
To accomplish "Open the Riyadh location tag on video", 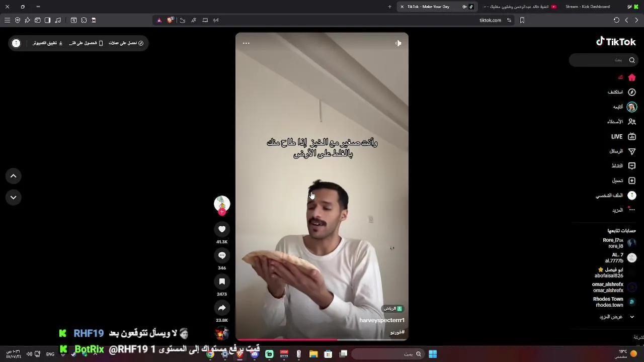I will (393, 309).
